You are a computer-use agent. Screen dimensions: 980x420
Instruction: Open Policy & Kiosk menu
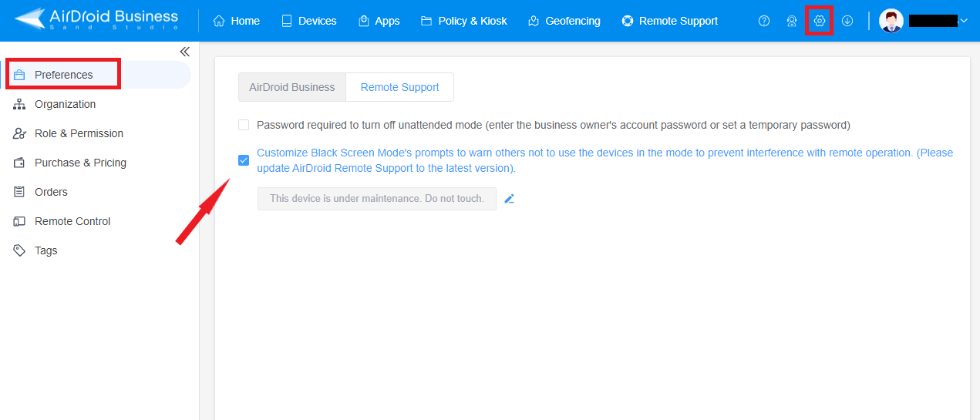[464, 21]
